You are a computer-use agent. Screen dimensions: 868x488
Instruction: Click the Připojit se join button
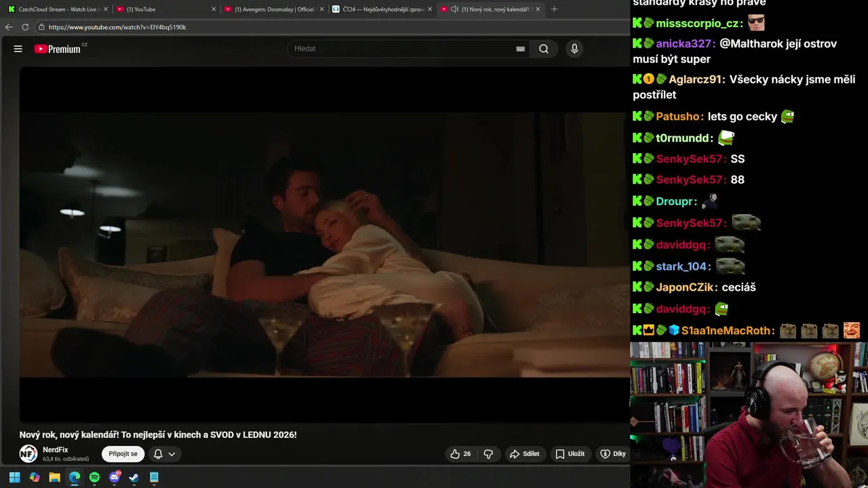pos(123,454)
